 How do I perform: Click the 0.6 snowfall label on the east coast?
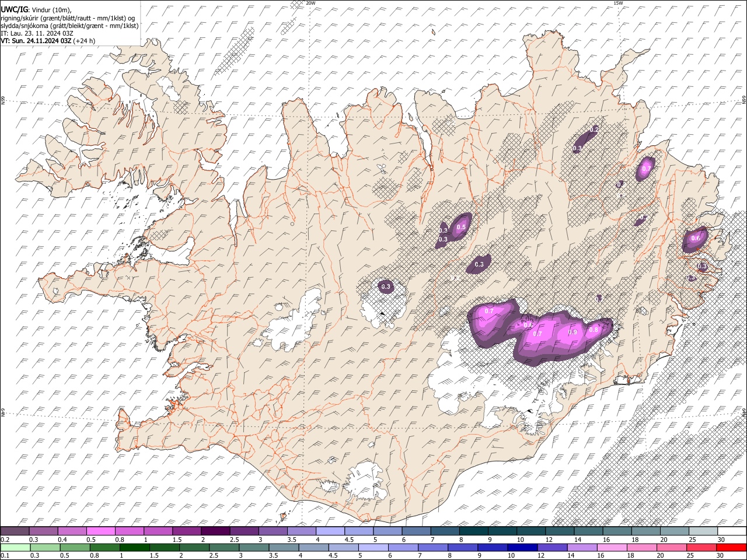pos(696,238)
